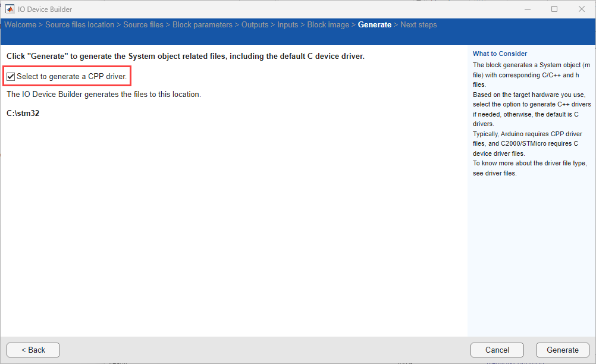Open the 'What to Consider' heading

(x=500, y=53)
